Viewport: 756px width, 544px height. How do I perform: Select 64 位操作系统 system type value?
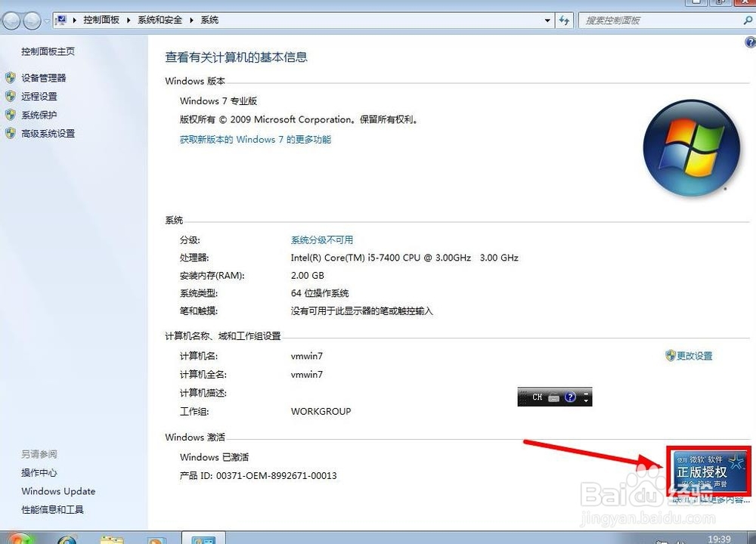pos(320,293)
